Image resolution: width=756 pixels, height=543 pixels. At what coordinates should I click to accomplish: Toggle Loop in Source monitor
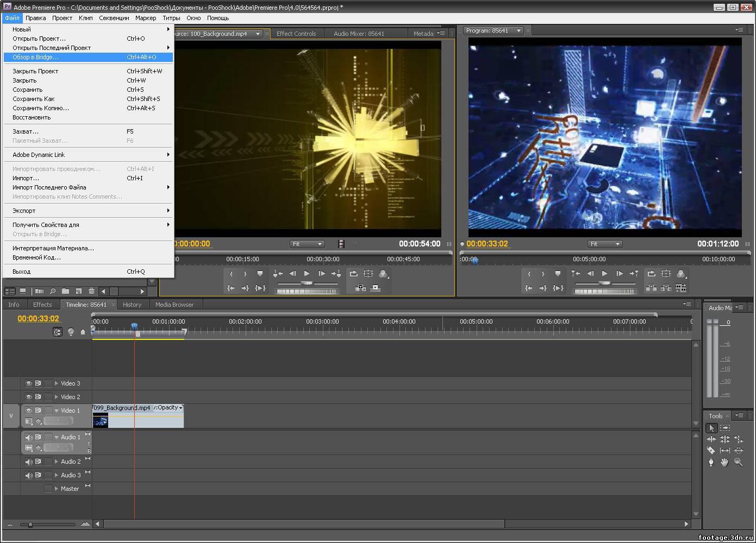coord(354,274)
